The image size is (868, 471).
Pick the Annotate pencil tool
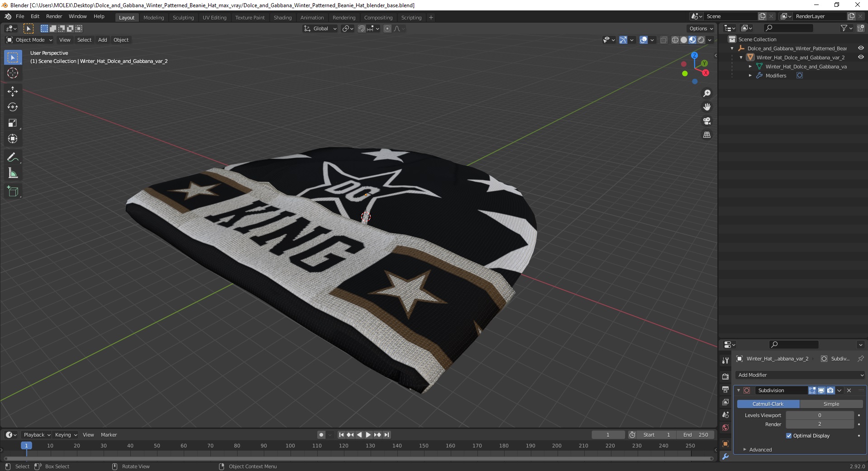pos(13,157)
